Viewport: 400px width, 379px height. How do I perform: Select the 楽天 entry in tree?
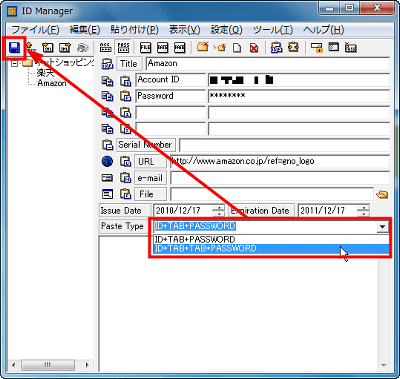tap(45, 73)
